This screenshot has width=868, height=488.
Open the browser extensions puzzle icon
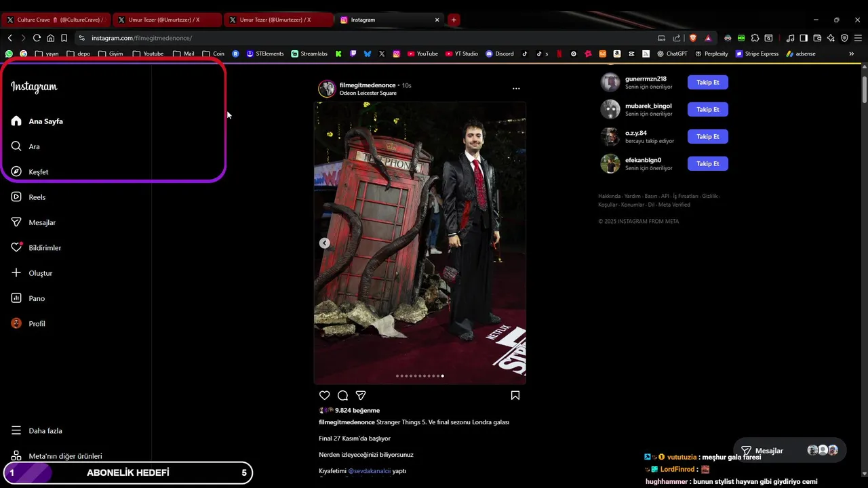coord(755,38)
